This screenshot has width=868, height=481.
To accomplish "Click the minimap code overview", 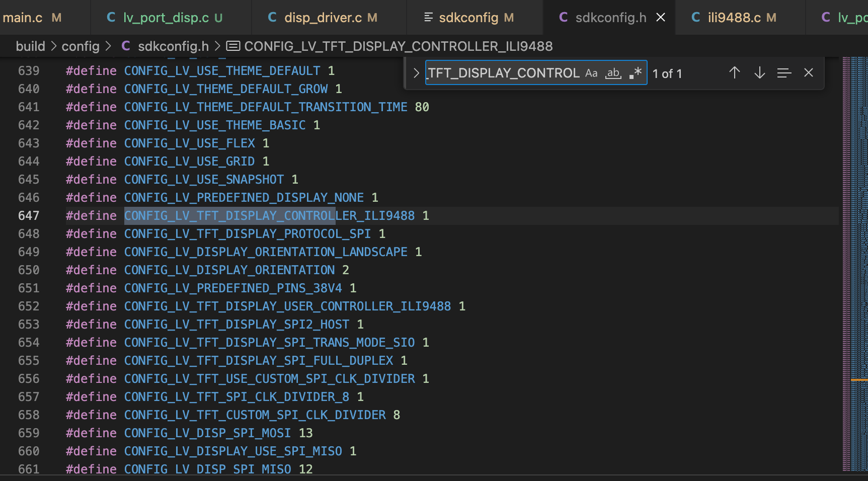I will (x=855, y=264).
